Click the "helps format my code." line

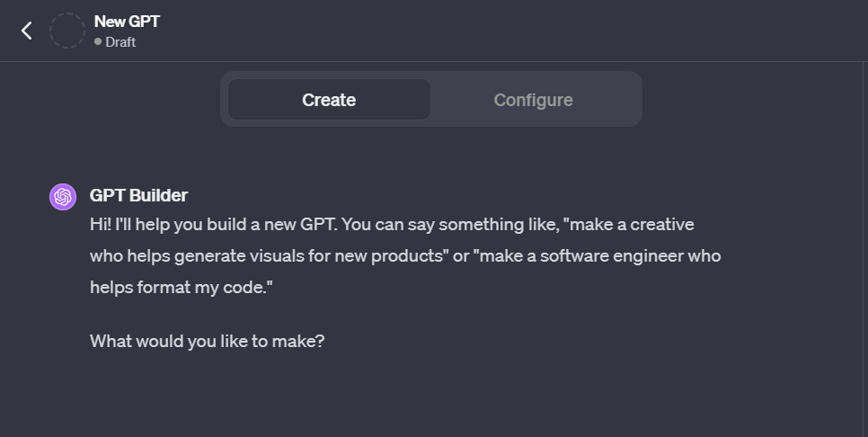182,288
